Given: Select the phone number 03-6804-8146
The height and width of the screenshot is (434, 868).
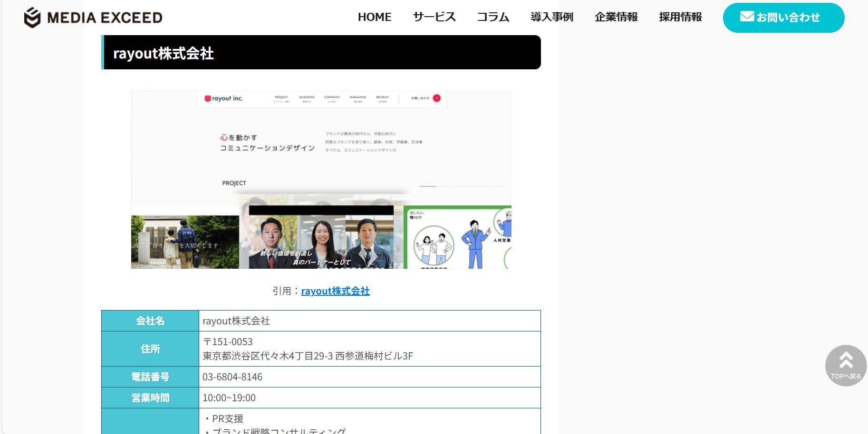Looking at the screenshot, I should (x=232, y=377).
